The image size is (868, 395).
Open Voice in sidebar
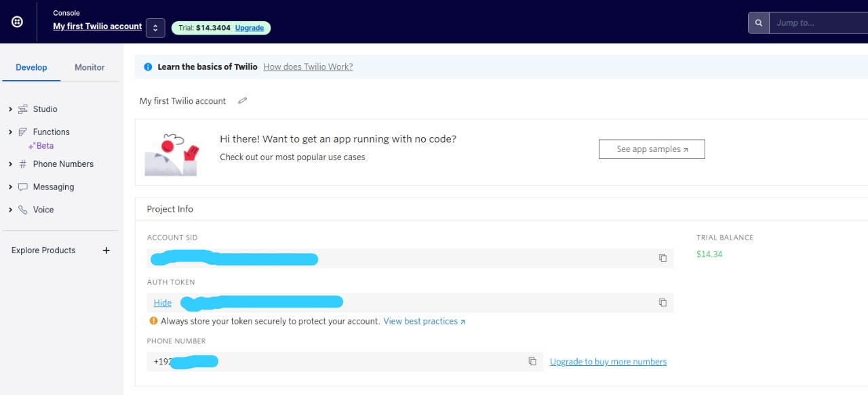click(43, 210)
